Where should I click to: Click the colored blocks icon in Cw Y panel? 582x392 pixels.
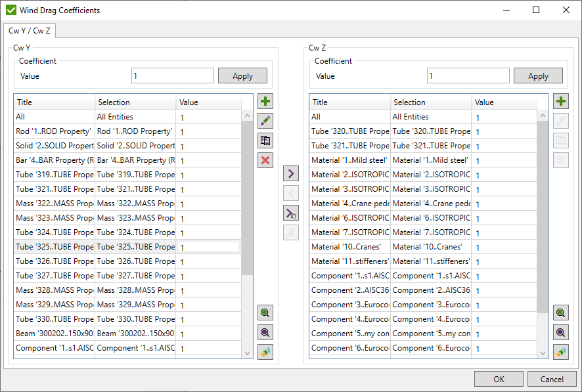coord(265,352)
